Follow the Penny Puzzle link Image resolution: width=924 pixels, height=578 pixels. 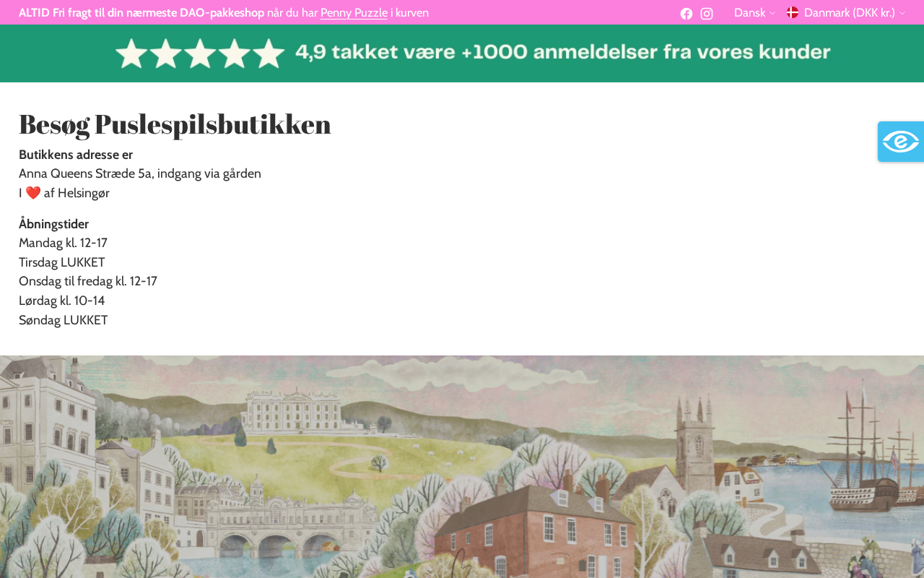(354, 12)
